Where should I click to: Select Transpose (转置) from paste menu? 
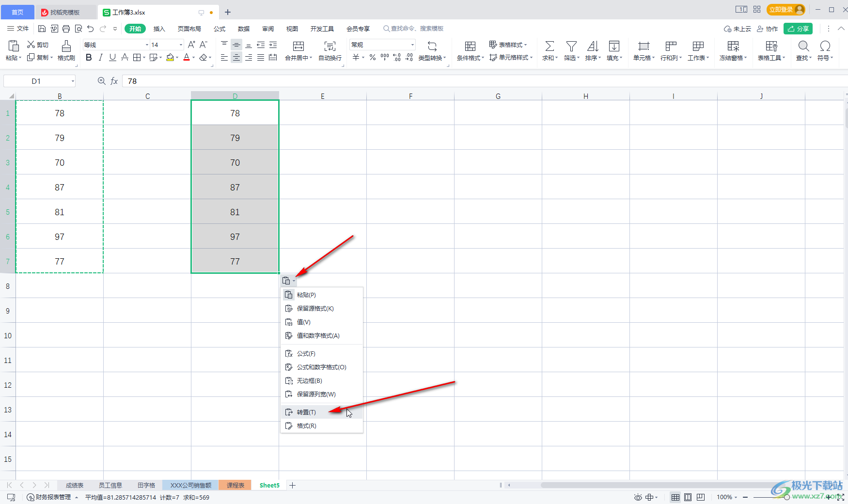322,412
